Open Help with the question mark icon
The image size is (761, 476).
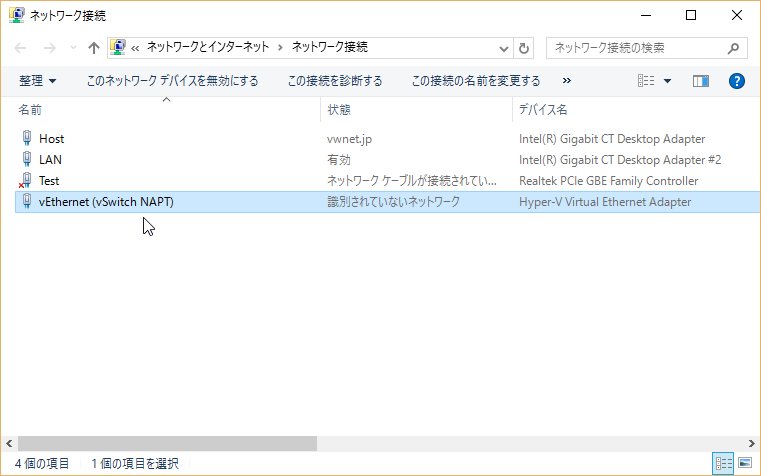pyautogui.click(x=736, y=81)
